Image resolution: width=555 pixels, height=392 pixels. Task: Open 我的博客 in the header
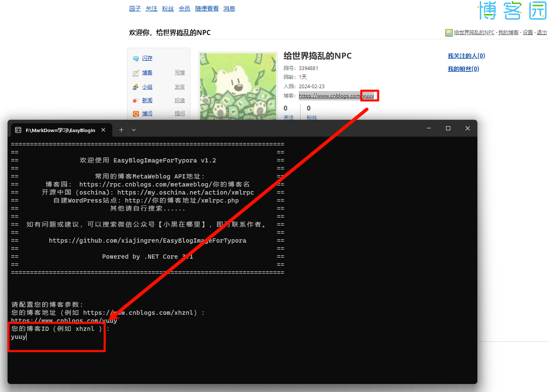click(509, 32)
